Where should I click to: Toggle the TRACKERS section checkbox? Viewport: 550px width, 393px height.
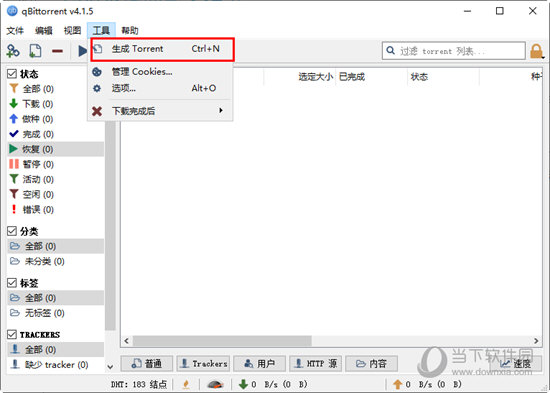click(12, 334)
